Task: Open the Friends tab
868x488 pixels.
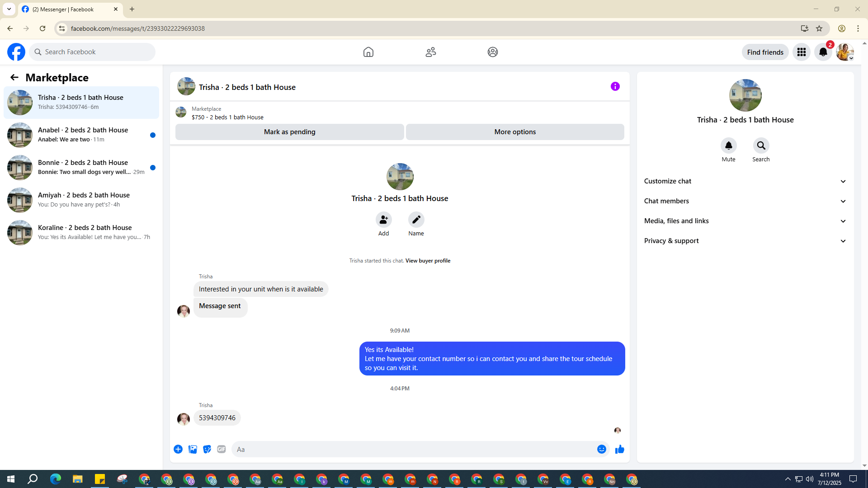Action: [x=430, y=52]
